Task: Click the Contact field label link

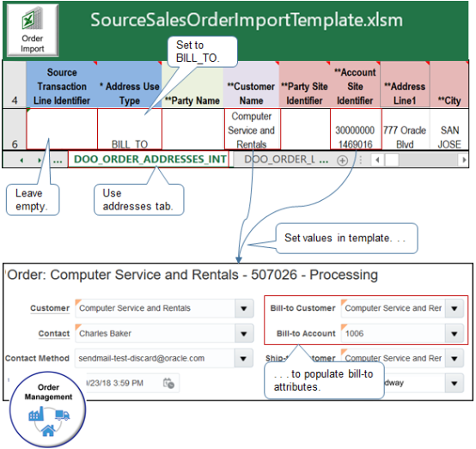Action: tap(54, 334)
